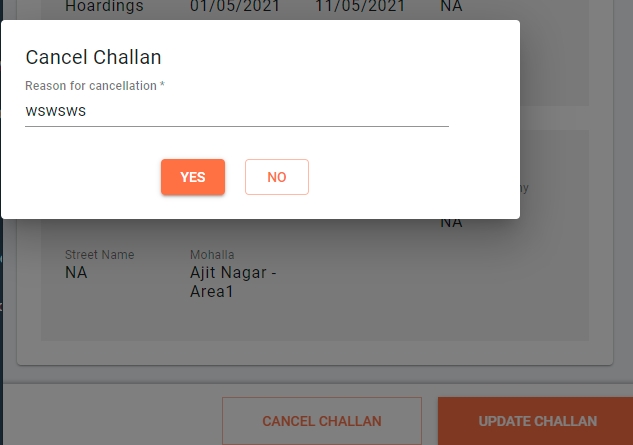633x445 pixels.
Task: Click the 'Reason for cancellation' label
Action: 91,86
